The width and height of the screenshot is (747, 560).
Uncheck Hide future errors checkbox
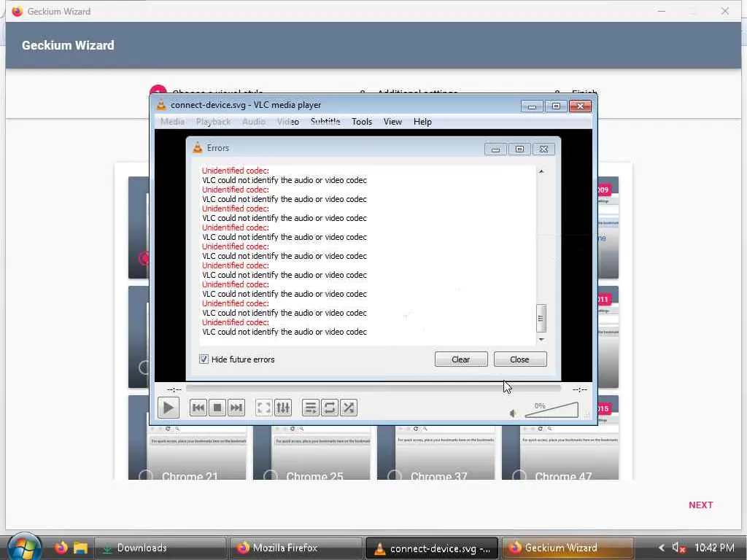204,359
